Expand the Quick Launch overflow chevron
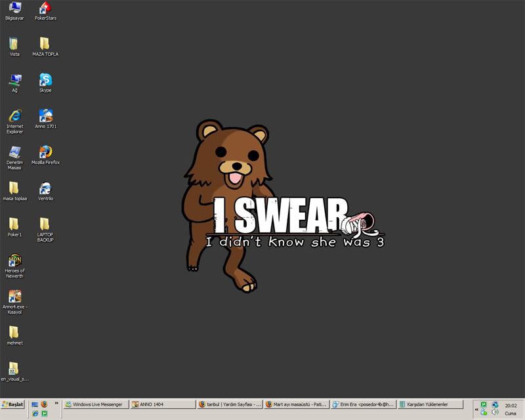 click(x=56, y=404)
